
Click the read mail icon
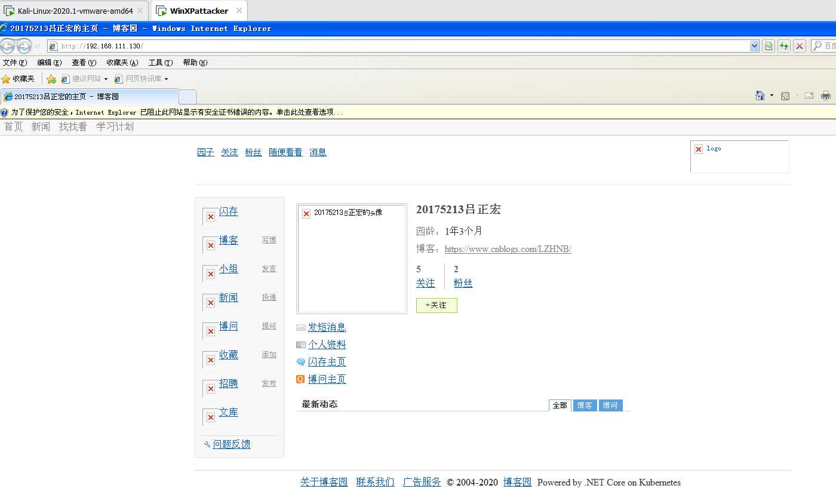[809, 96]
